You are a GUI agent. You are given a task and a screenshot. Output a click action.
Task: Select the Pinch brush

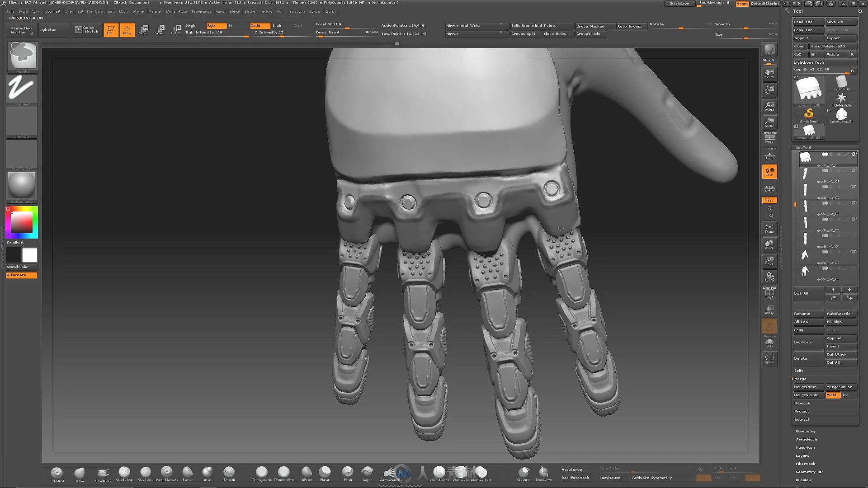[x=348, y=474]
